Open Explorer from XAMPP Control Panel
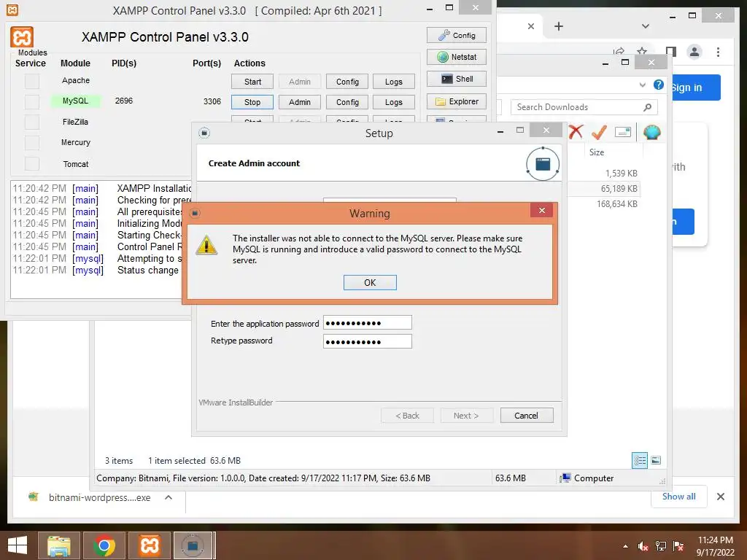This screenshot has width=747, height=560. tap(457, 101)
